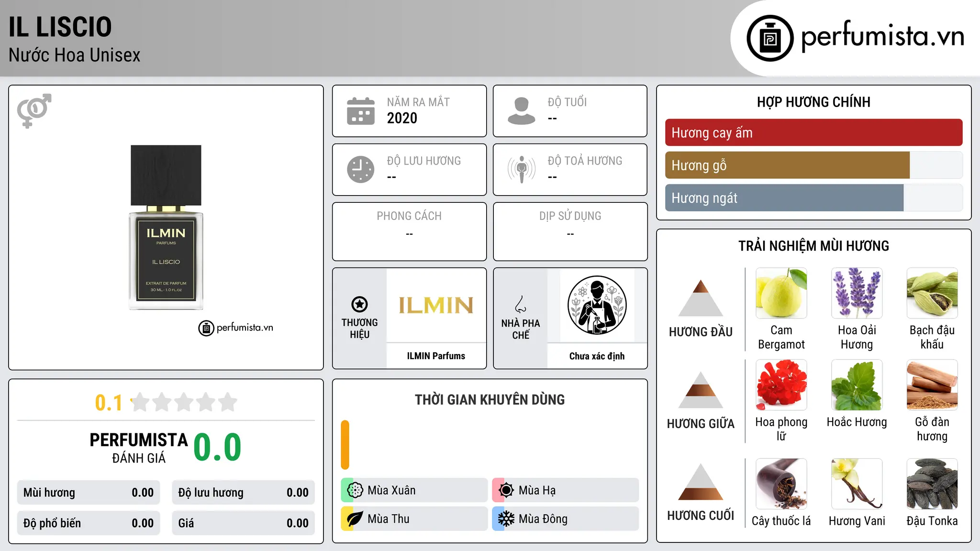Viewport: 980px width, 551px height.
Task: Click the spring flower season icon
Action: [355, 490]
